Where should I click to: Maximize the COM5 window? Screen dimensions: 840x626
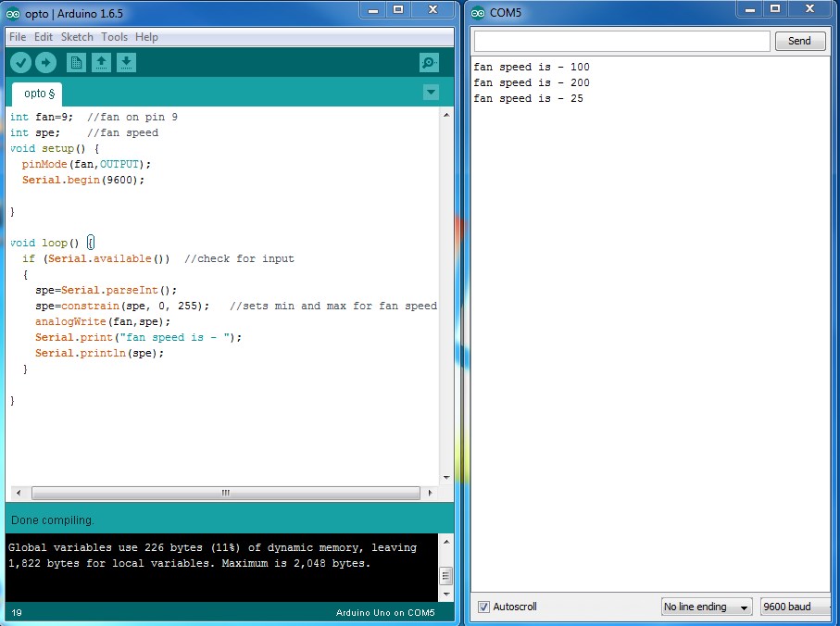[775, 9]
